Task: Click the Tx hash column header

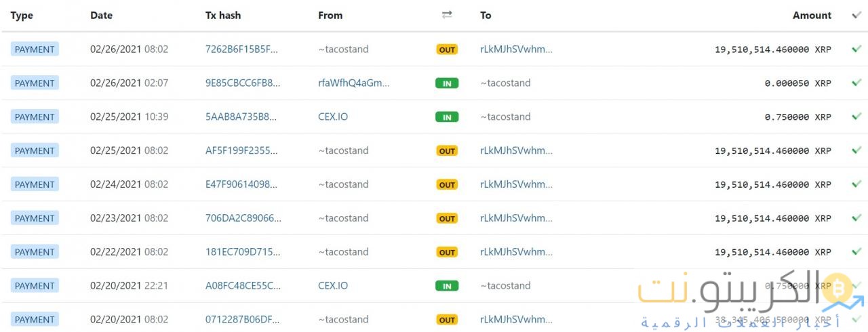Action: coord(223,15)
